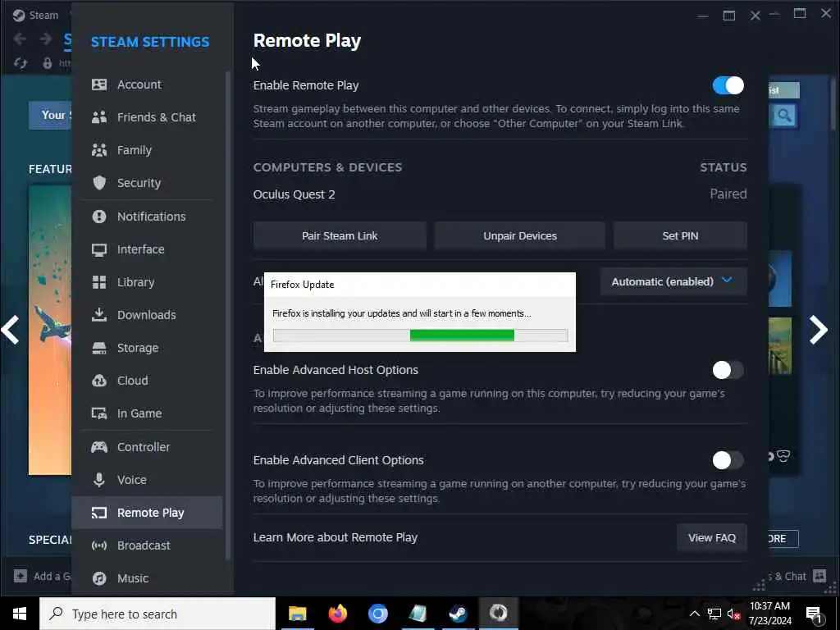840x630 pixels.
Task: Select the Oculus Quest 2 device row
Action: (x=500, y=194)
